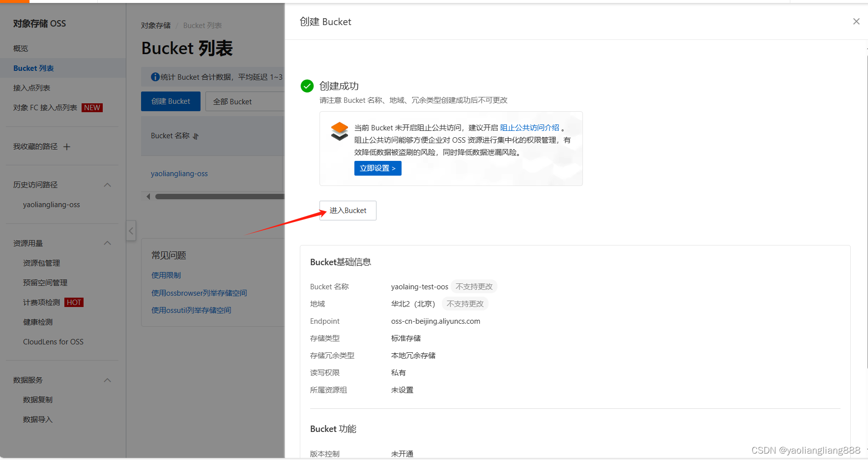Click the Bucket 列表 breadcrumb
This screenshot has width=868, height=460.
tap(203, 26)
